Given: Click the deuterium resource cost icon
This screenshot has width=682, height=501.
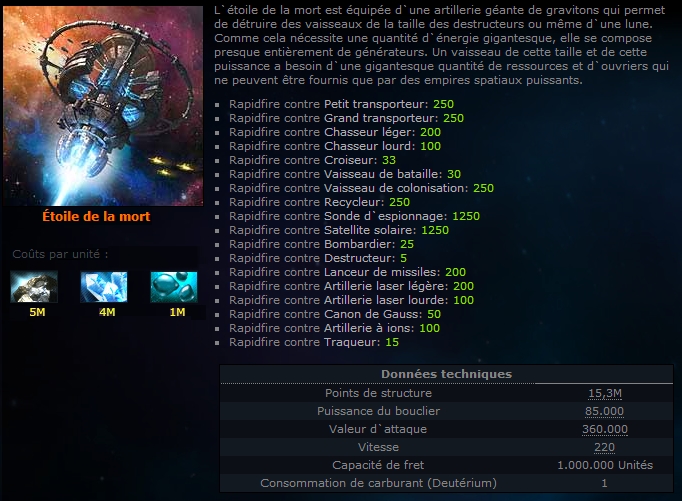Looking at the screenshot, I should pos(174,287).
